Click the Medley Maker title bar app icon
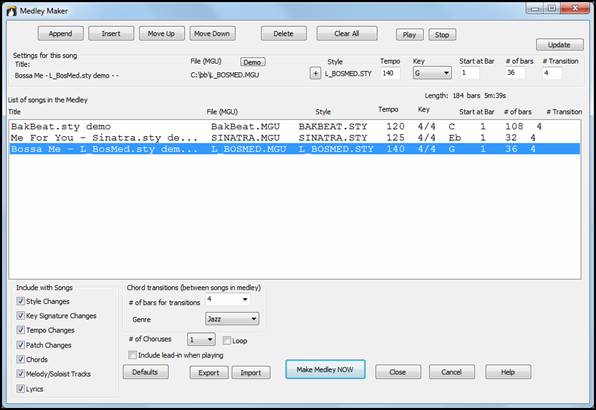Screen dimensions: 596x410 click(11, 11)
